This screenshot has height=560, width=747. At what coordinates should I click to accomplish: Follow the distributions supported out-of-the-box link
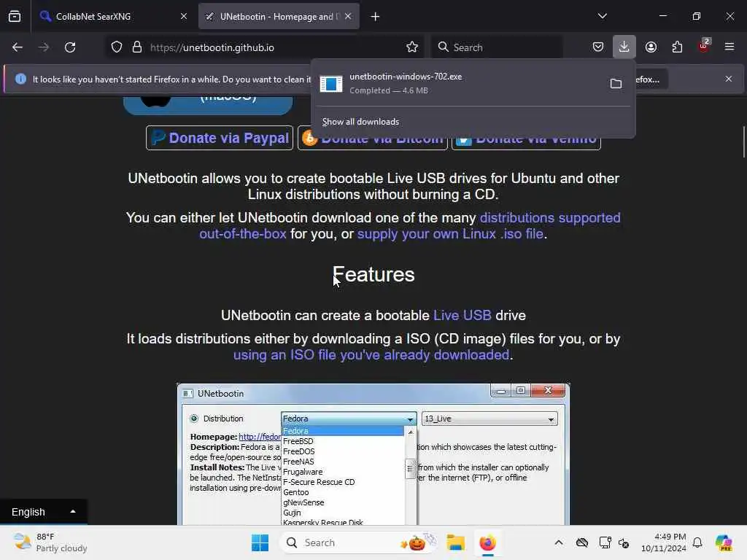tap(410, 226)
